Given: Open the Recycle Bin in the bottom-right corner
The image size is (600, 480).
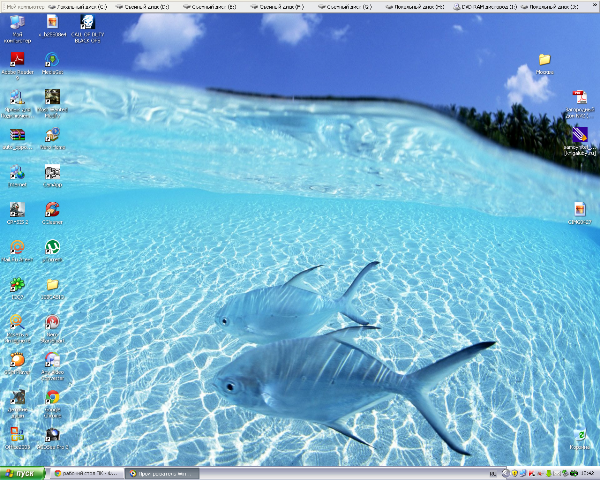Looking at the screenshot, I should tap(579, 437).
